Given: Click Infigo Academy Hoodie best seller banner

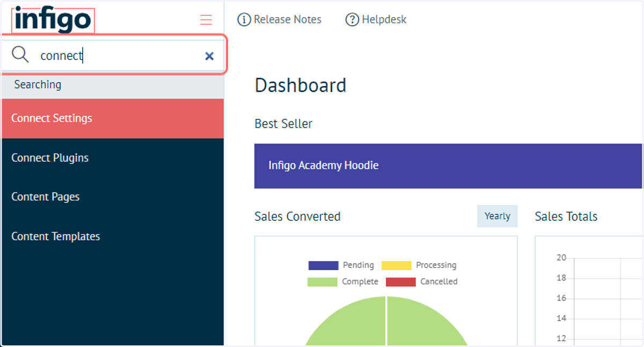Looking at the screenshot, I should point(448,166).
